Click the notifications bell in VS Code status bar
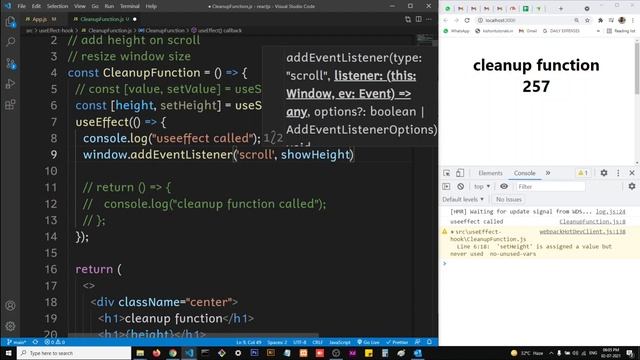Screen dimensions: 640x360 point(429,342)
